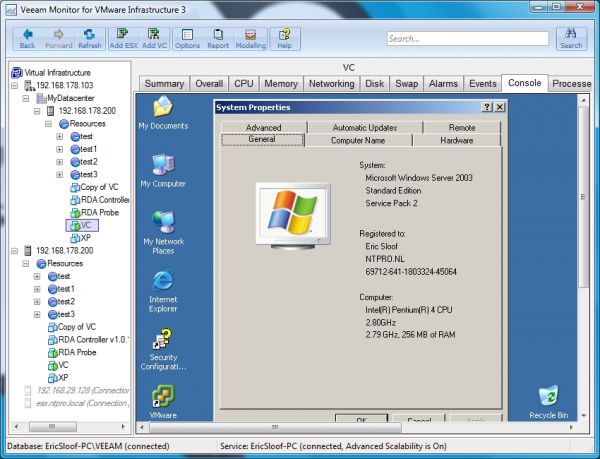Open the Remote tab in System Properties
Screen dimensions: 600x459
(462, 127)
